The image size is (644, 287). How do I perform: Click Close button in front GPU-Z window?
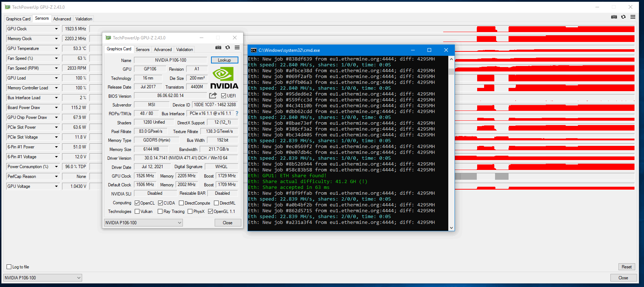(227, 223)
